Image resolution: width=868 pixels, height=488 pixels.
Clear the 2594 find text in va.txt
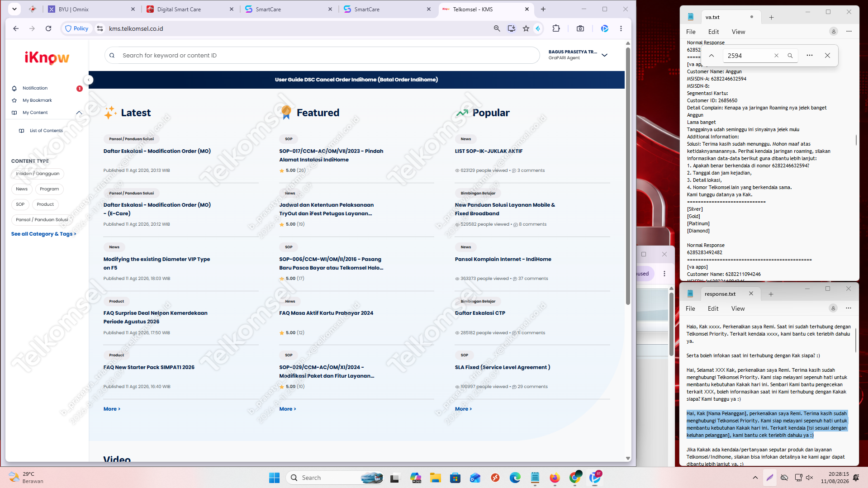(x=776, y=56)
